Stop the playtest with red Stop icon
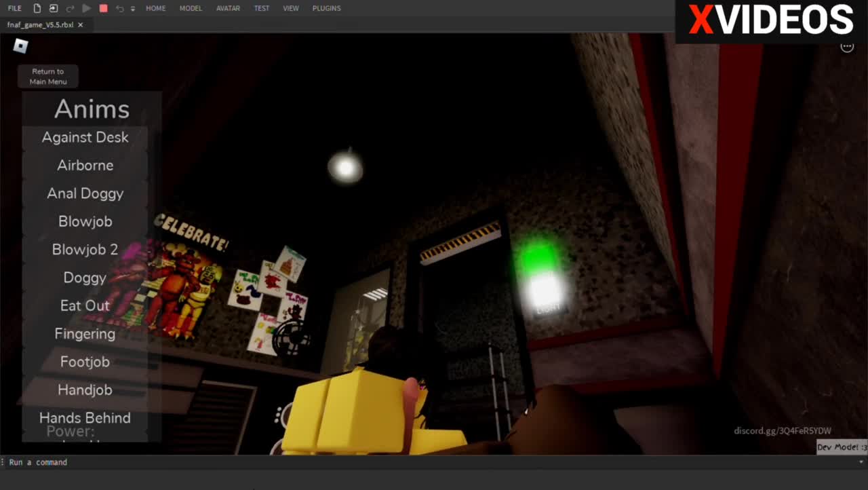 click(x=103, y=8)
